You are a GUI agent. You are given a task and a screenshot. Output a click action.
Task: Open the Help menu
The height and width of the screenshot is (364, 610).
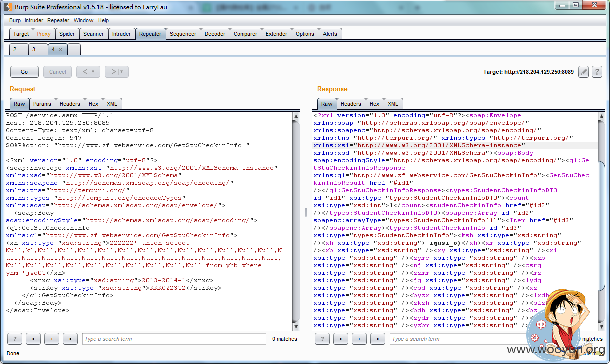(103, 20)
